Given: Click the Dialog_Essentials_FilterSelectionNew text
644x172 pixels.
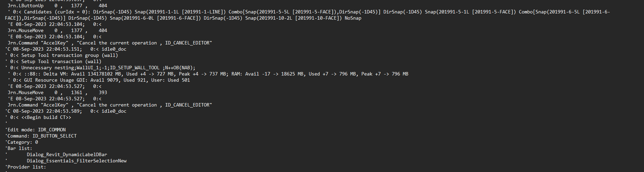Looking at the screenshot, I should [x=77, y=161].
